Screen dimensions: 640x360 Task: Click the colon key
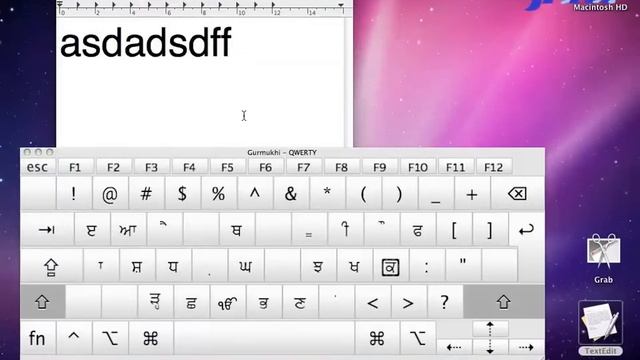coord(427,266)
